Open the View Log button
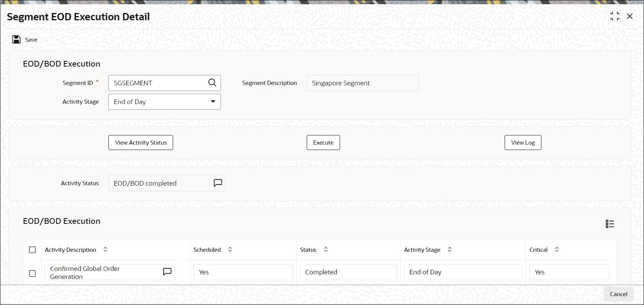644x305 pixels. click(x=523, y=142)
